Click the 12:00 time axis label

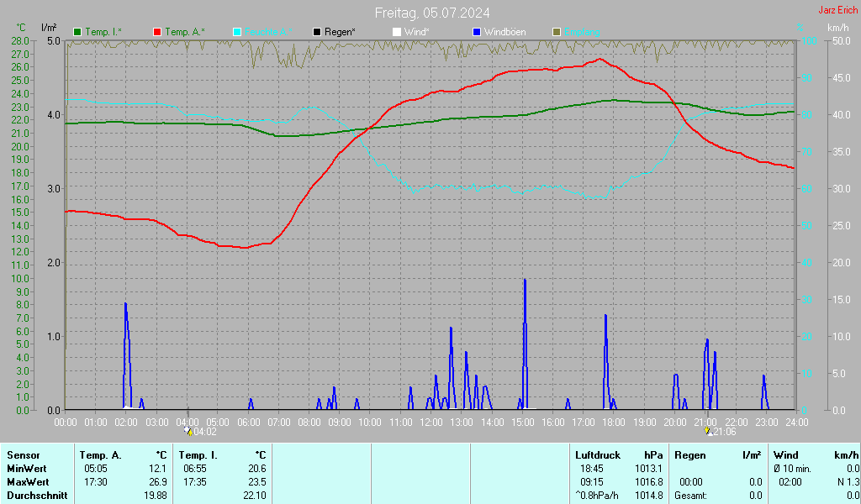coord(431,423)
